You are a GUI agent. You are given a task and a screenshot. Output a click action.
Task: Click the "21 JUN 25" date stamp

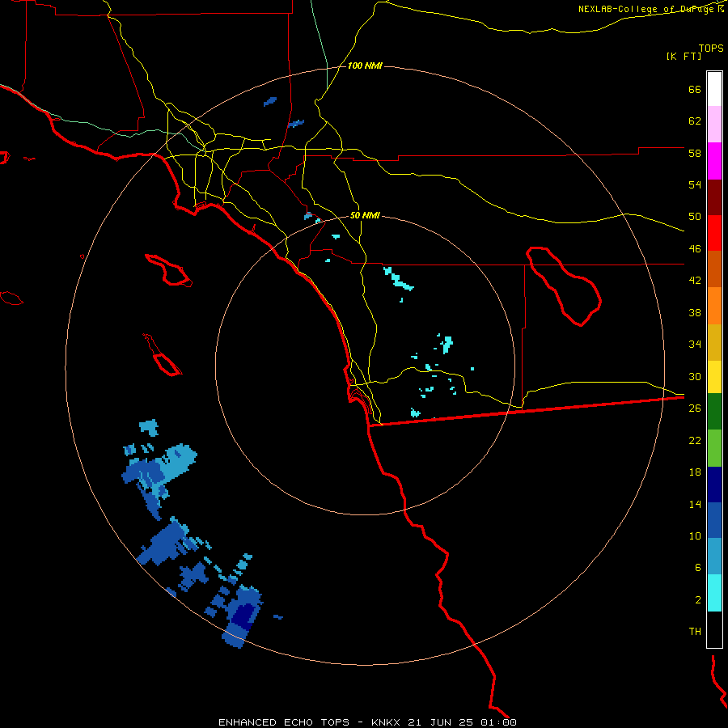point(441,722)
